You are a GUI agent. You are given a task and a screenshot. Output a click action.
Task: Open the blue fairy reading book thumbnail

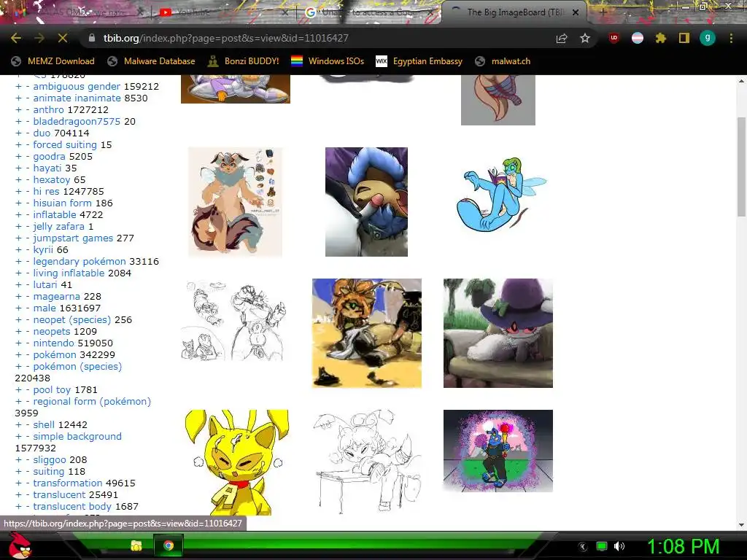click(x=501, y=195)
